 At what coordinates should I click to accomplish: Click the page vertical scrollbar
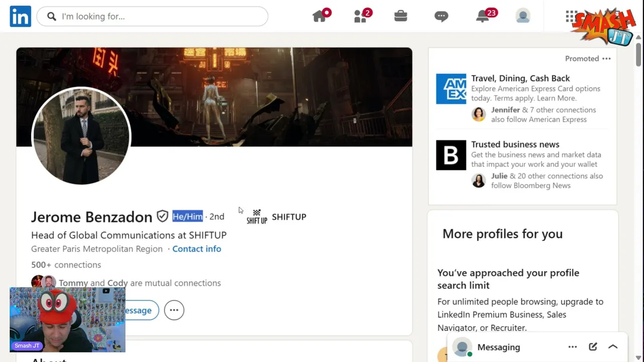[638, 55]
